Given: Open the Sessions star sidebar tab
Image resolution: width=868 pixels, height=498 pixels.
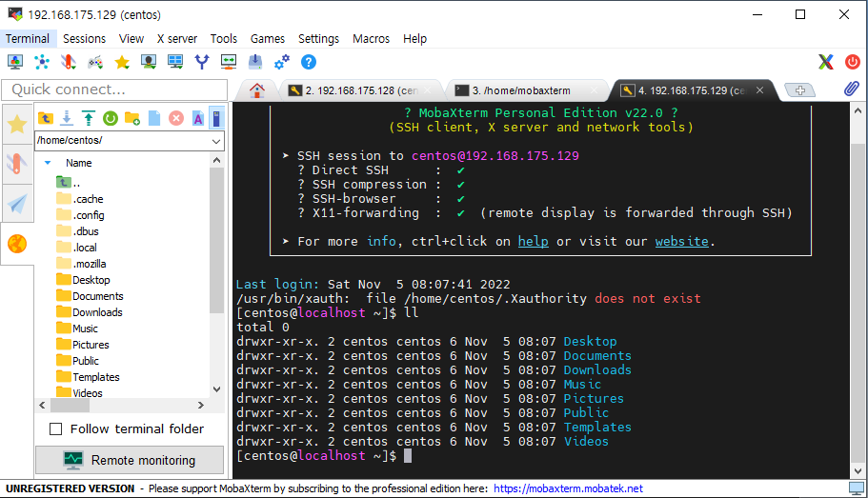Looking at the screenshot, I should coord(17,125).
